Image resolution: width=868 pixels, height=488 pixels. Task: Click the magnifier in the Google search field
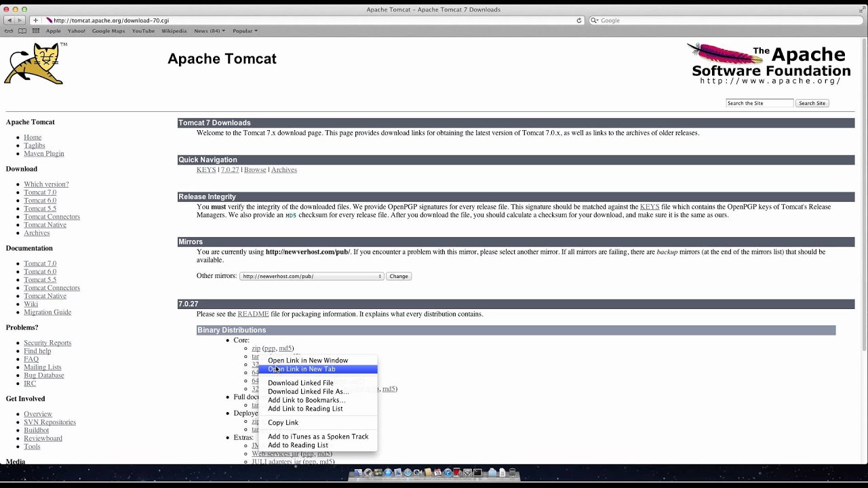pyautogui.click(x=595, y=20)
